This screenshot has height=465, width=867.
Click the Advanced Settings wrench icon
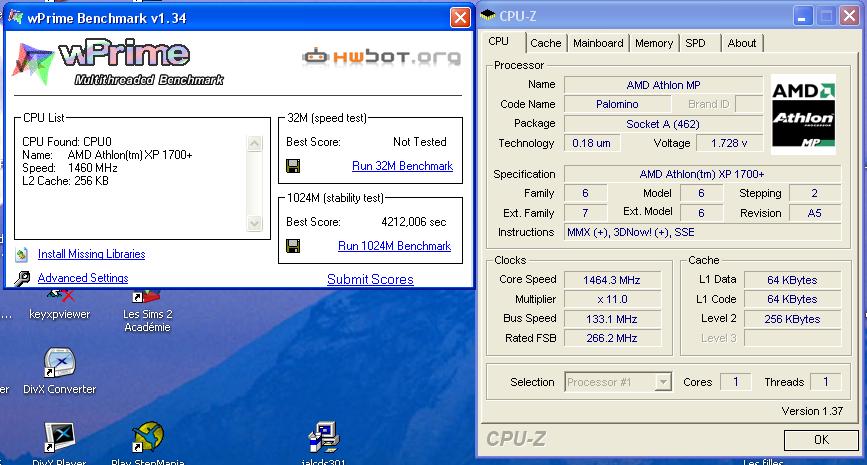22,278
